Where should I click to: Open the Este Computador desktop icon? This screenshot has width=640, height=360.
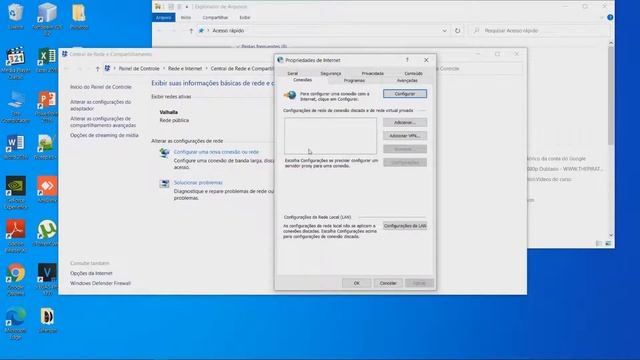pyautogui.click(x=16, y=107)
